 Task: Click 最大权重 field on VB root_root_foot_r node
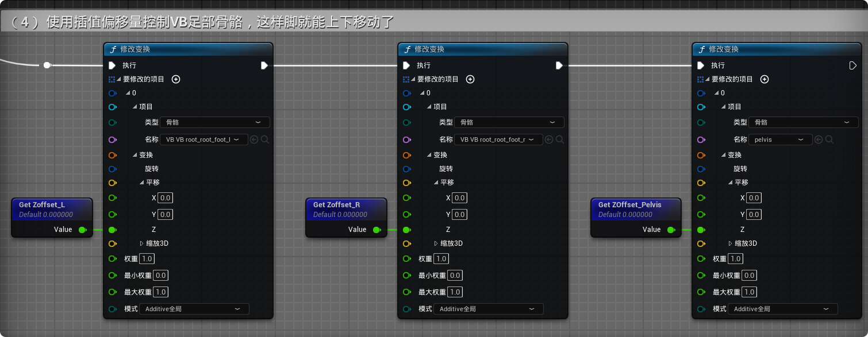455,292
